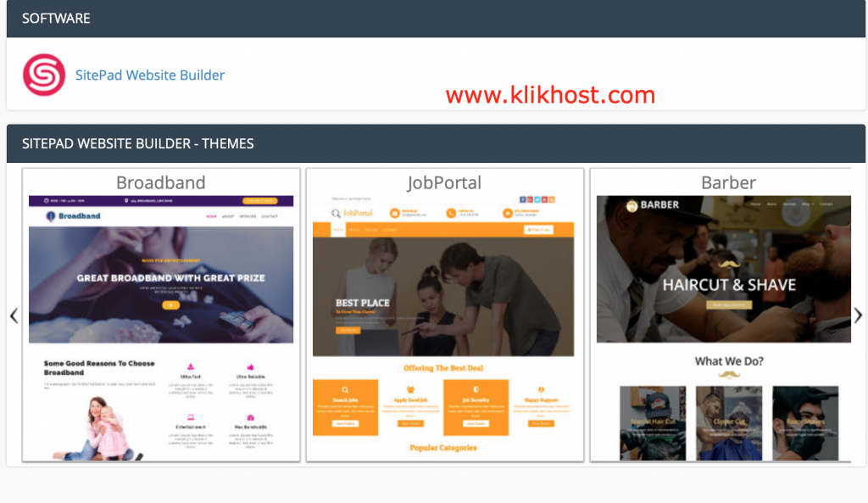Click the Search Jobs icon in JobPortal

coord(345,390)
